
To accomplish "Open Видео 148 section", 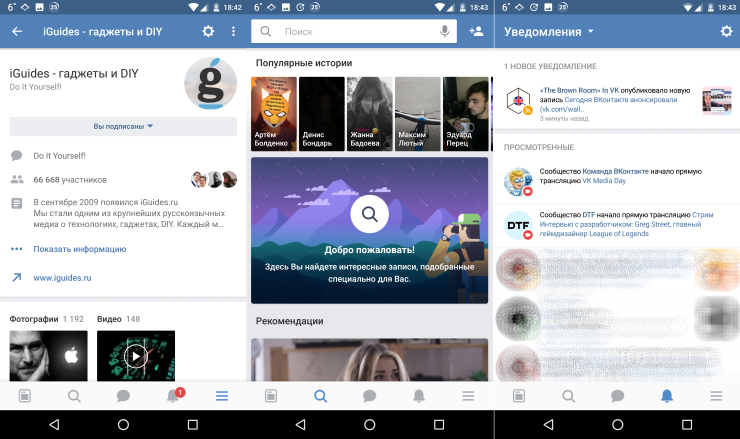I will coord(118,319).
